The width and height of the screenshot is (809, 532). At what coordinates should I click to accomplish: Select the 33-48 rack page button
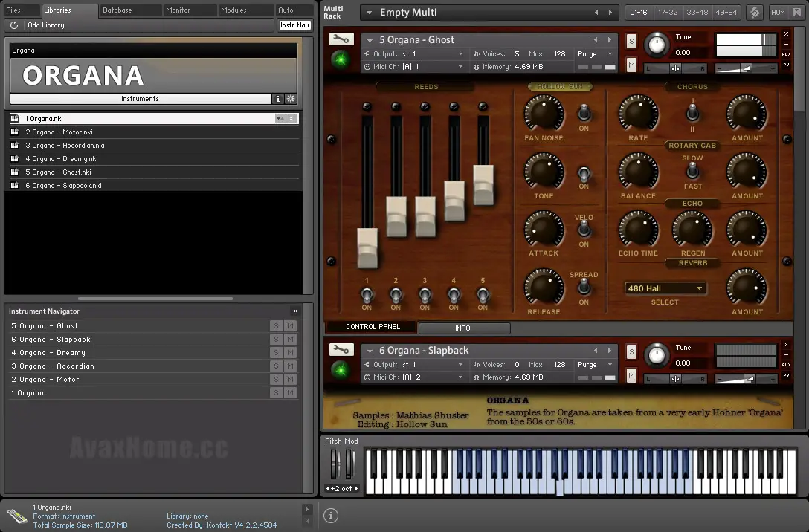[697, 12]
